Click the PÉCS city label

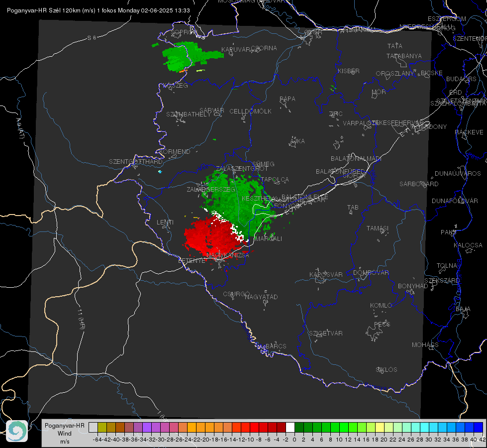[x=382, y=325]
